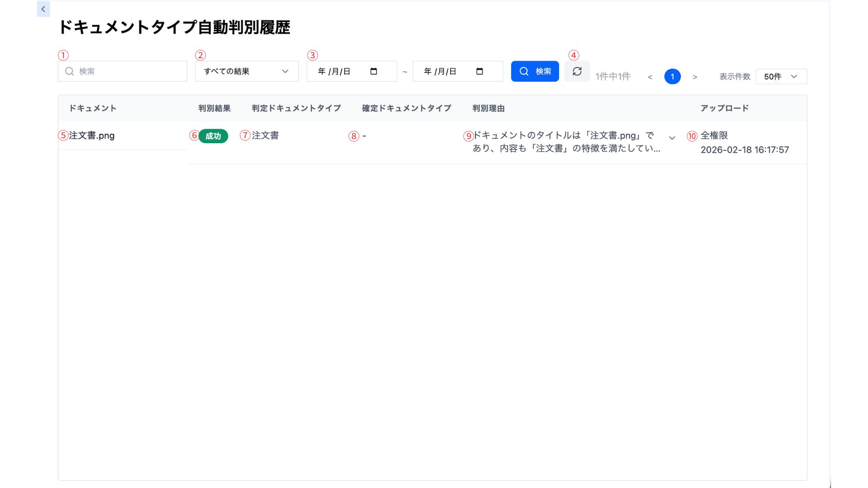Go to the previous page arrow
The image size is (868, 488).
[650, 77]
